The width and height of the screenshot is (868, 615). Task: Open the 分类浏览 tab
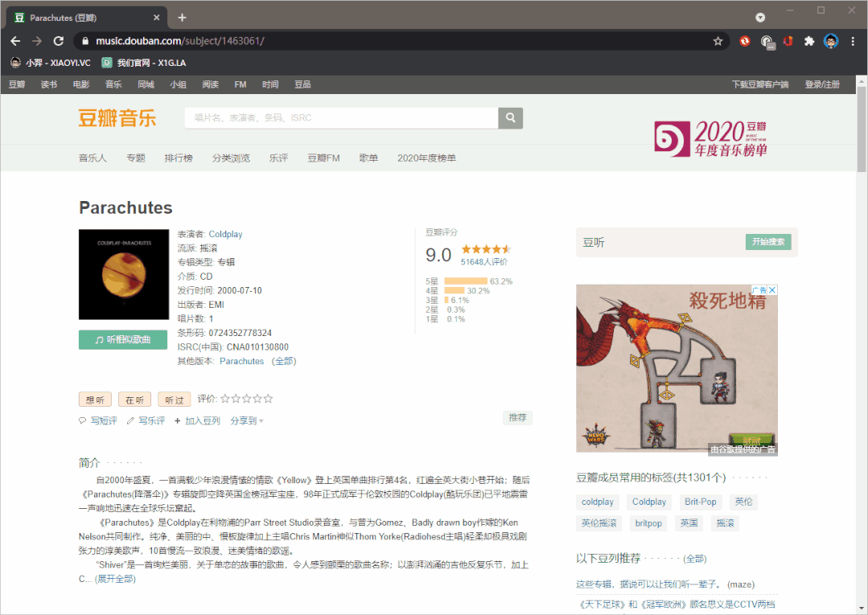(231, 158)
